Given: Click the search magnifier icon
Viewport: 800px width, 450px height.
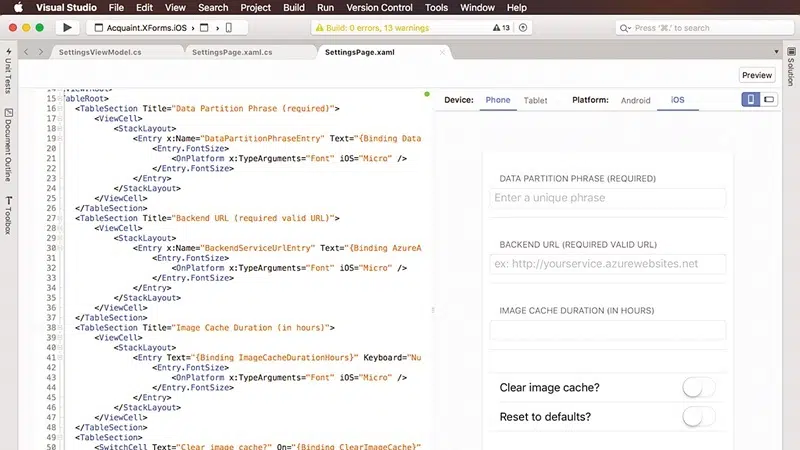Looking at the screenshot, I should [624, 28].
